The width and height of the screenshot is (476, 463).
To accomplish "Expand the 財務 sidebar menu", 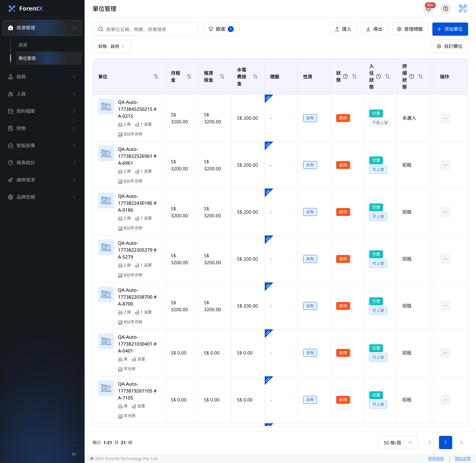I will click(42, 128).
